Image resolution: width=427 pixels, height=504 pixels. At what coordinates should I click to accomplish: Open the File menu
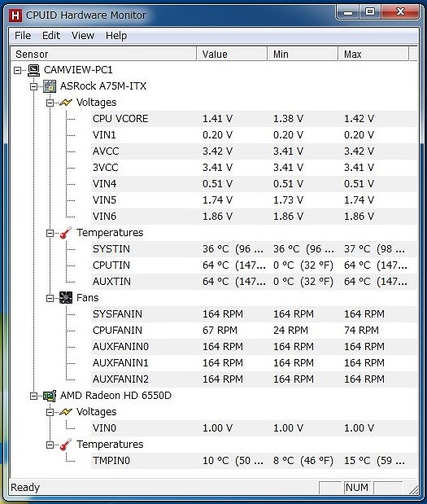23,35
